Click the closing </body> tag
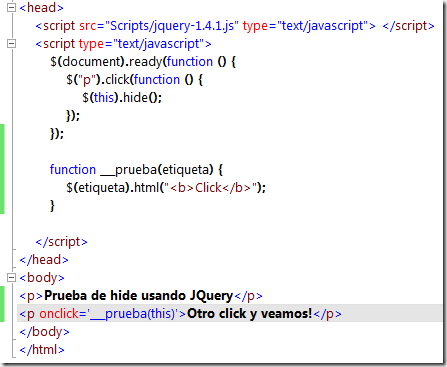 [44, 332]
